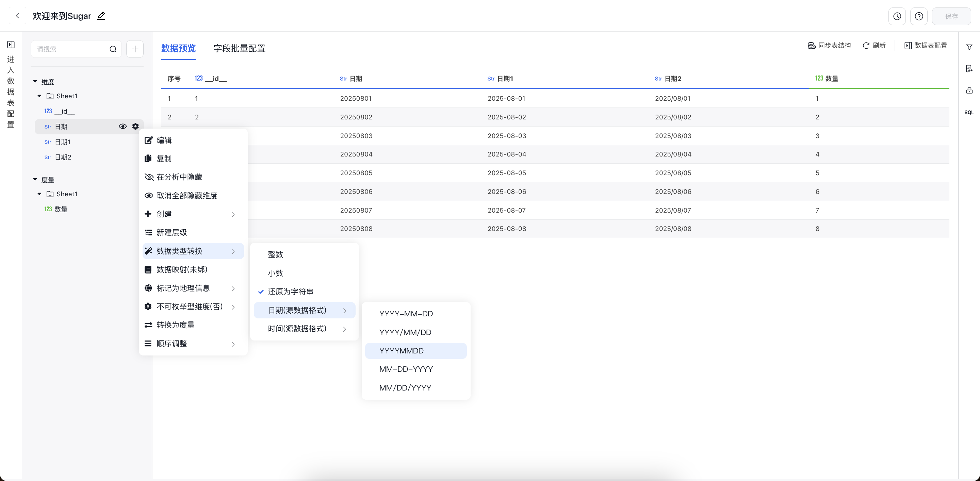Expand 日期(源数据格式) submenu
980x481 pixels.
pyautogui.click(x=304, y=310)
